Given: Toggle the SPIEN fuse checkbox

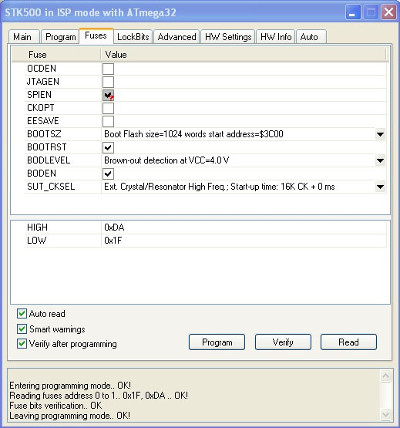Looking at the screenshot, I should (x=108, y=95).
